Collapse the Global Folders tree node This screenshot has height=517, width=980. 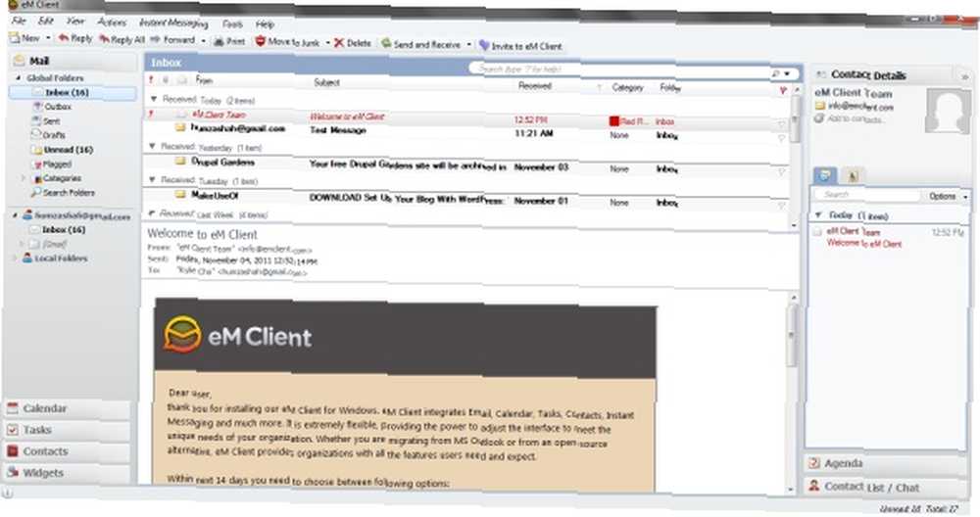(x=18, y=78)
